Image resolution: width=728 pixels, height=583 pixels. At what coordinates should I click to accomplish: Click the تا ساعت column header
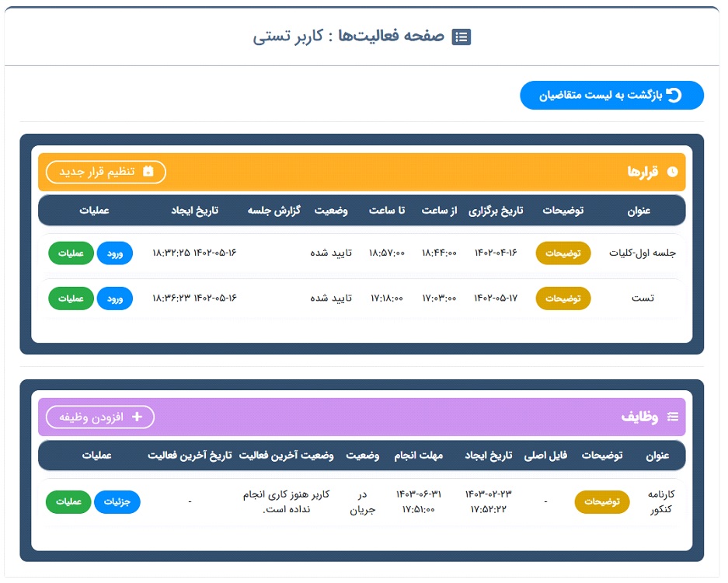tap(387, 211)
